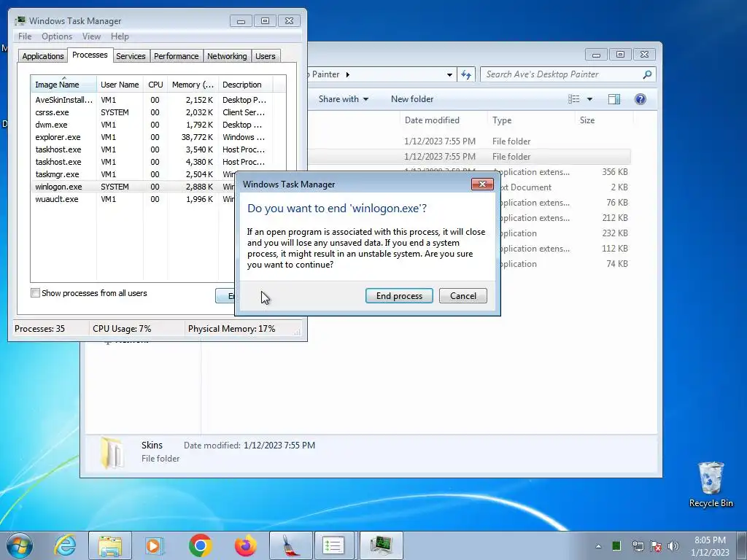Image resolution: width=747 pixels, height=560 pixels.
Task: Launch Windows Media Player from taskbar
Action: click(155, 545)
